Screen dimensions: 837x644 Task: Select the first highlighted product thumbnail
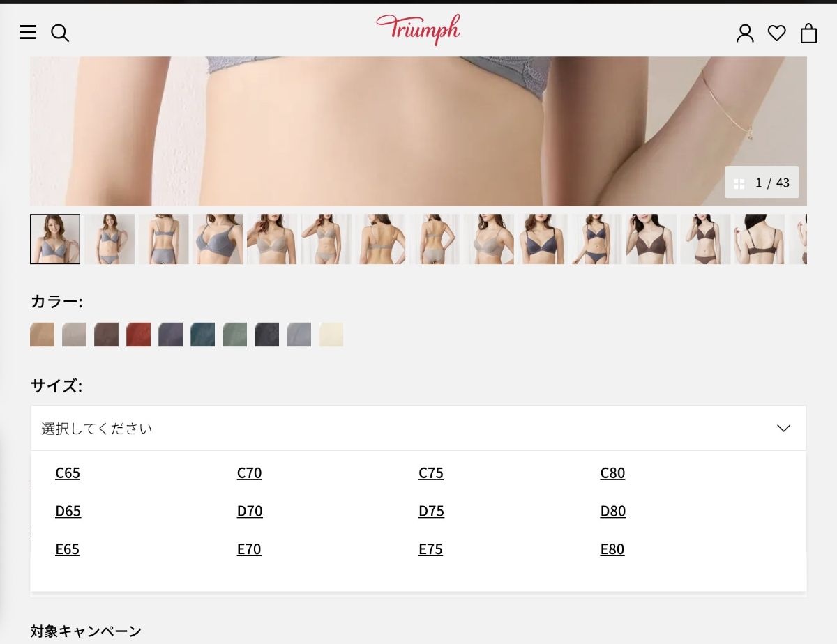click(x=55, y=239)
